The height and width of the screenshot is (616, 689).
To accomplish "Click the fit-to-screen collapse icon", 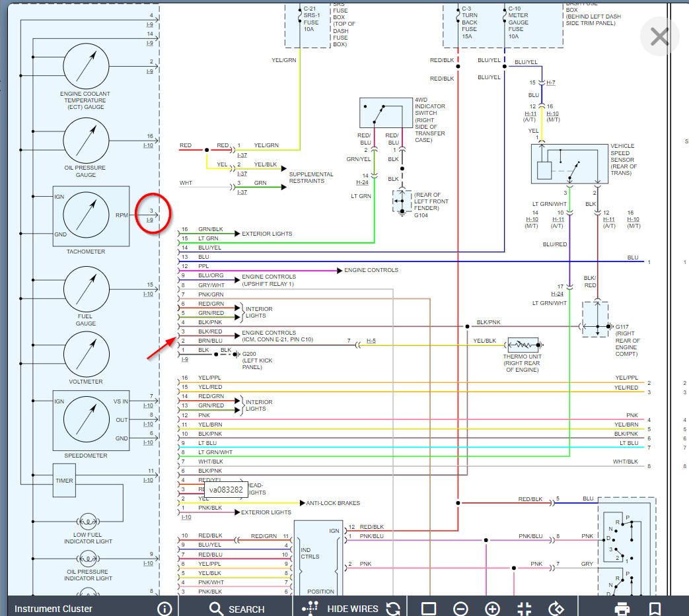I will click(524, 608).
